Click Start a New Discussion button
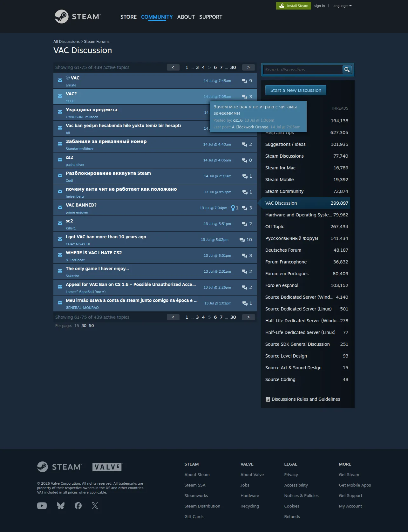 296,90
